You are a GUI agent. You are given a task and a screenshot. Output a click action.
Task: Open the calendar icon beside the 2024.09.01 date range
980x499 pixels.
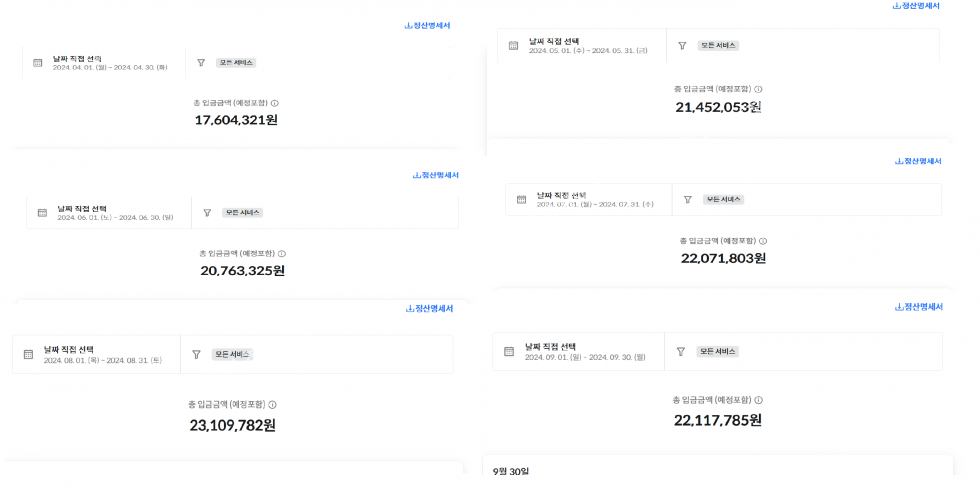pyautogui.click(x=509, y=352)
